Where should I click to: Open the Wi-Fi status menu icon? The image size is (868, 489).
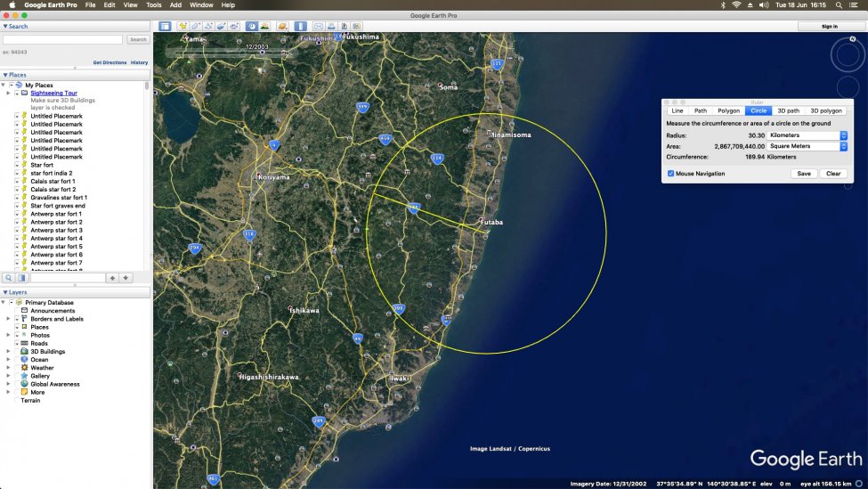736,5
